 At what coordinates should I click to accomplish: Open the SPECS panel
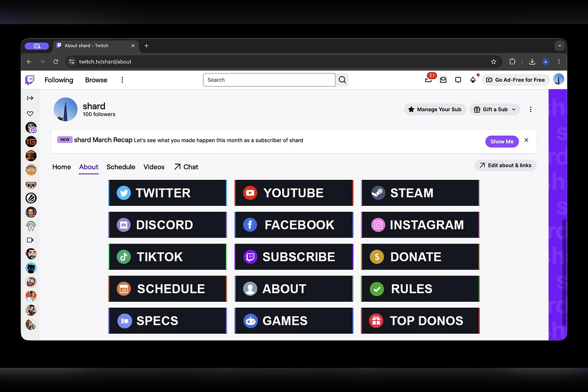tap(168, 321)
